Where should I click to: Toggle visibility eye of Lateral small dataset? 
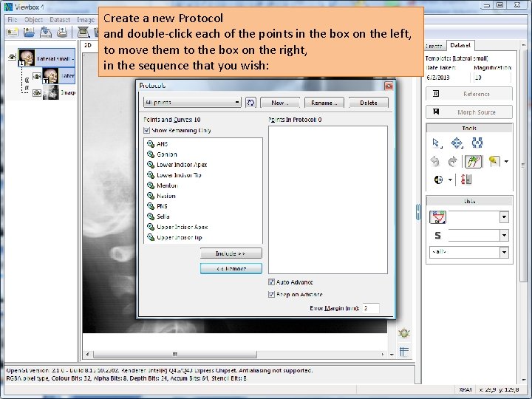pyautogui.click(x=13, y=57)
